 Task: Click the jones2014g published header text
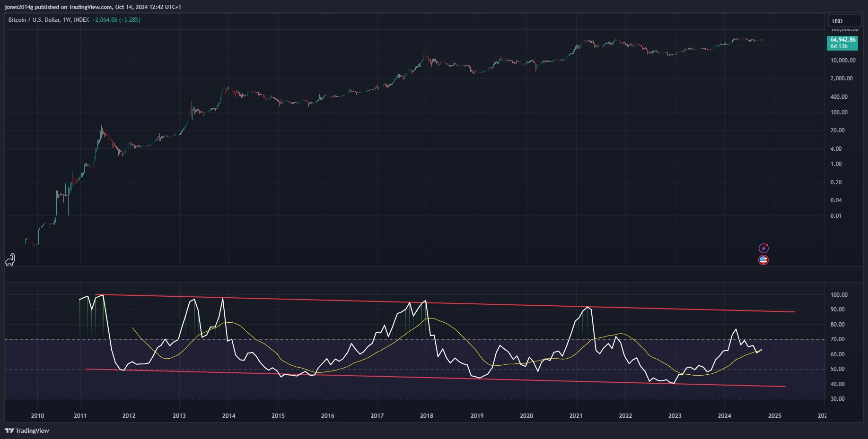coord(93,7)
